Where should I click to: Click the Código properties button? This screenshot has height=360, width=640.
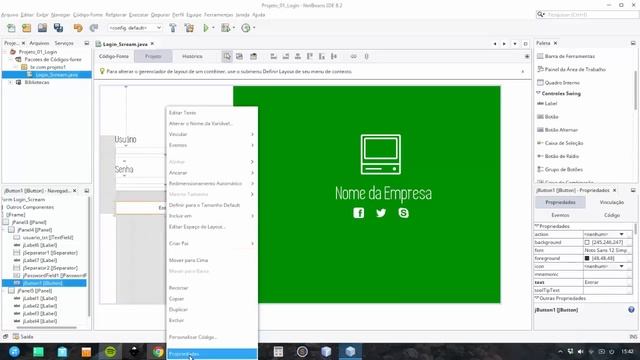tap(611, 215)
